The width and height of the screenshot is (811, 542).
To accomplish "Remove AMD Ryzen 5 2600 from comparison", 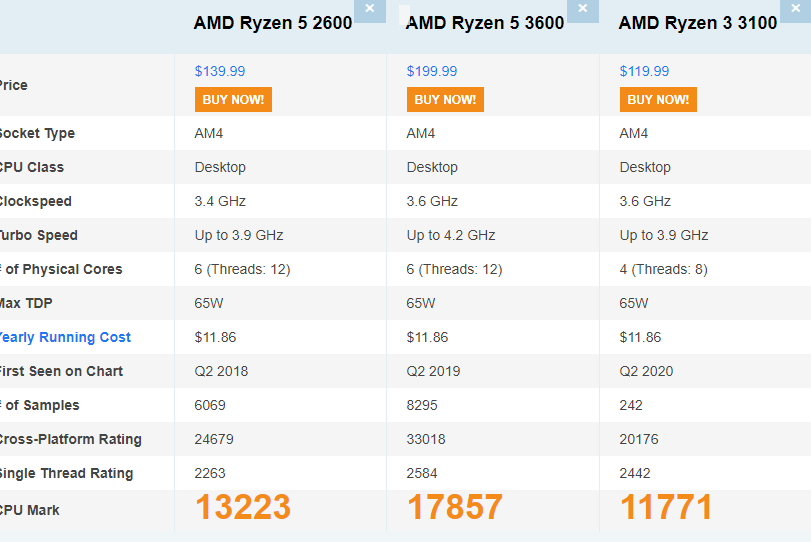I will click(370, 9).
